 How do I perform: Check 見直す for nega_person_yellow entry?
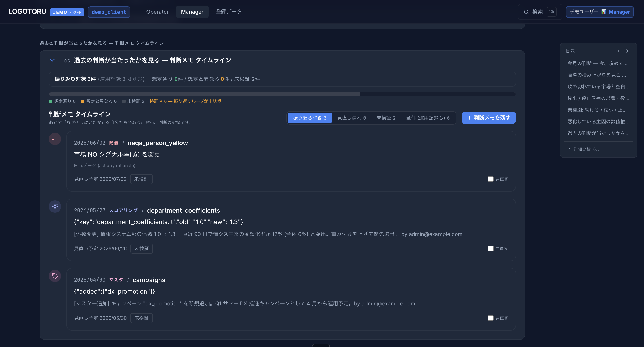click(x=490, y=179)
